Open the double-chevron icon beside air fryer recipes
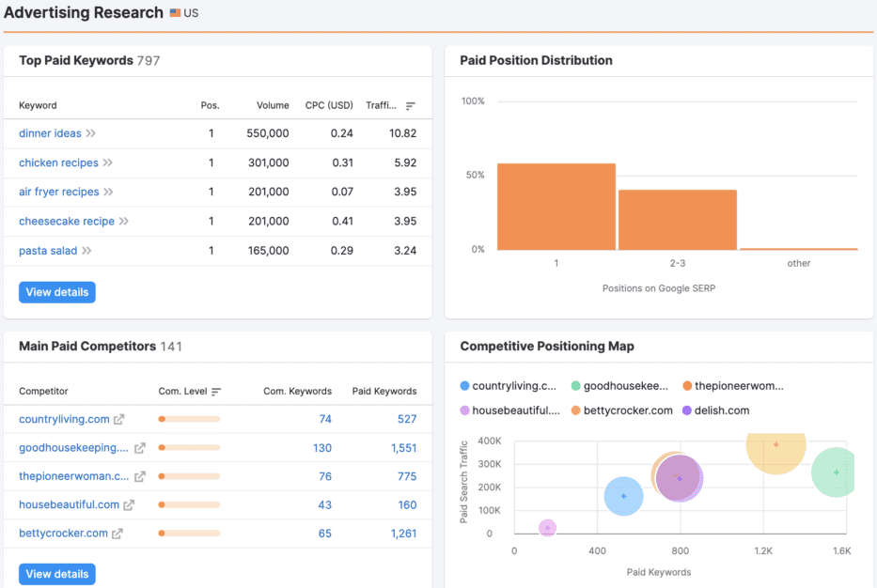877x588 pixels. tap(108, 192)
